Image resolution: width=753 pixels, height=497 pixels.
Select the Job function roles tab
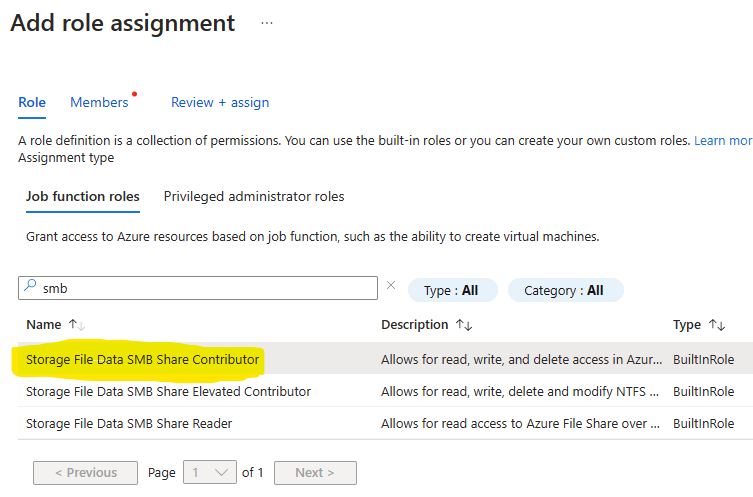pyautogui.click(x=83, y=196)
